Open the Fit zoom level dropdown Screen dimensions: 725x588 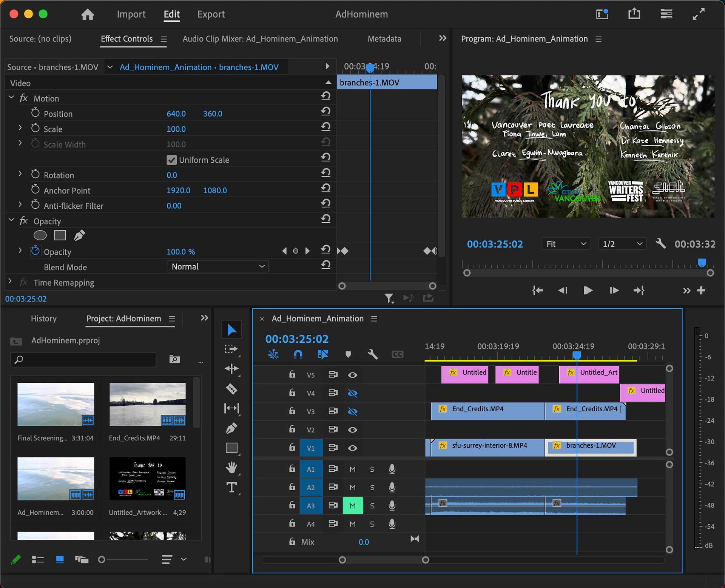click(566, 244)
